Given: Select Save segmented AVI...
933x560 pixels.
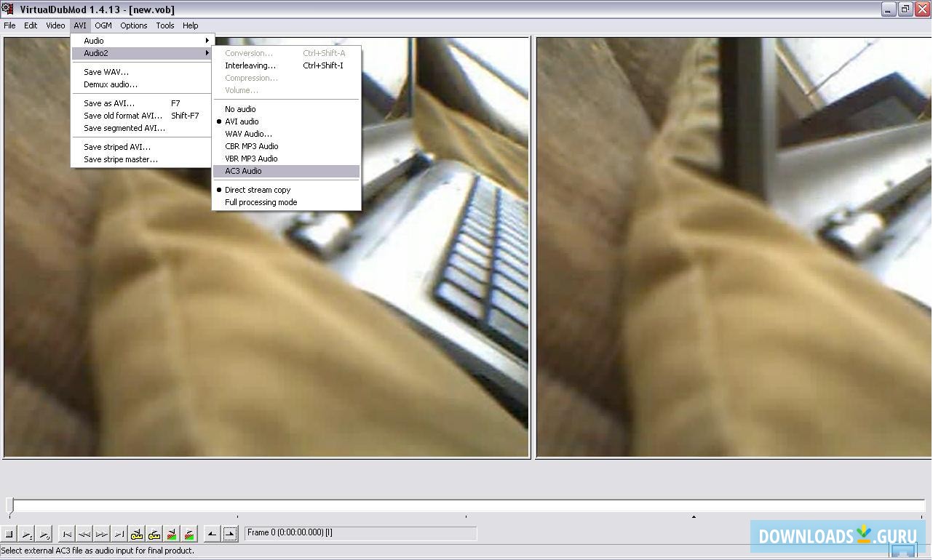Looking at the screenshot, I should coord(142,128).
